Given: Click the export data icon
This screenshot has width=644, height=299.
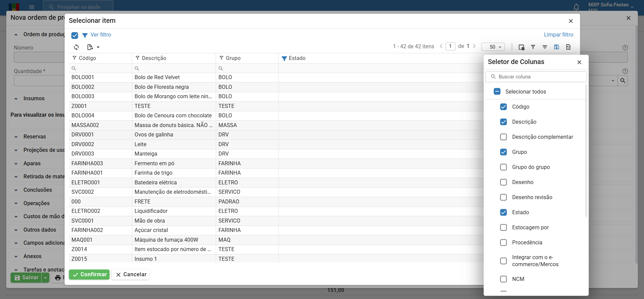Looking at the screenshot, I should (x=90, y=47).
